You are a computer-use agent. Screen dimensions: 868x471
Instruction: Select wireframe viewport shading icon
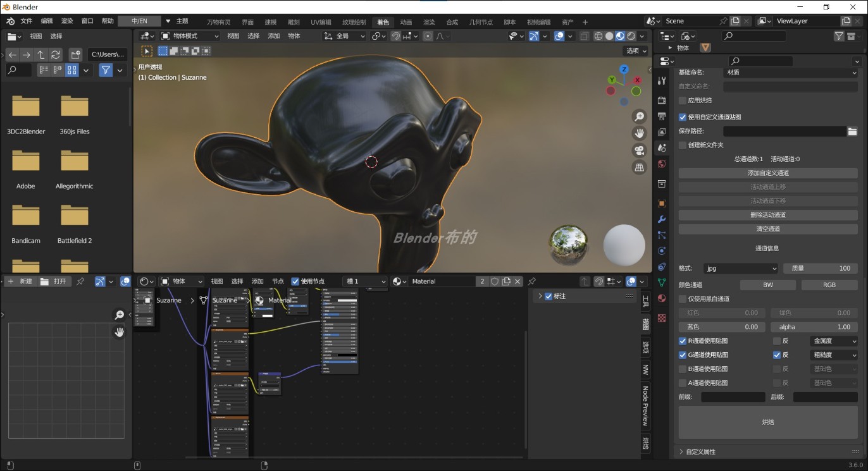tap(598, 36)
